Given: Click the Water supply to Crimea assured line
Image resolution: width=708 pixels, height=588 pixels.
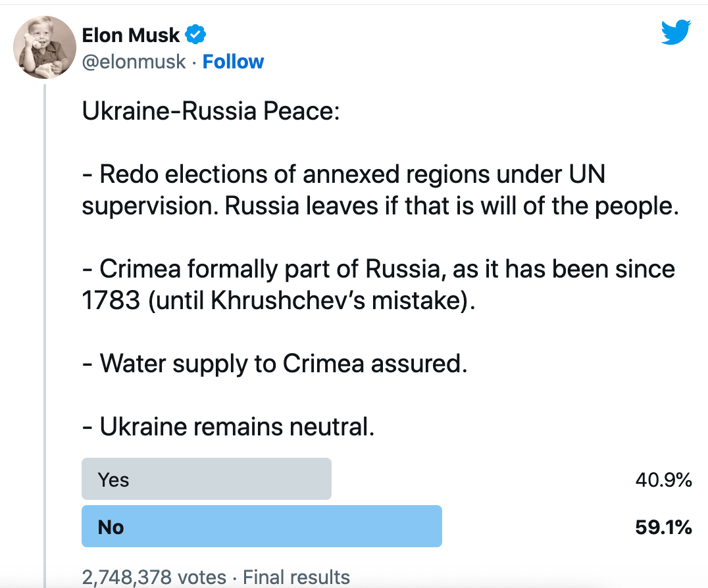Looking at the screenshot, I should (x=274, y=364).
